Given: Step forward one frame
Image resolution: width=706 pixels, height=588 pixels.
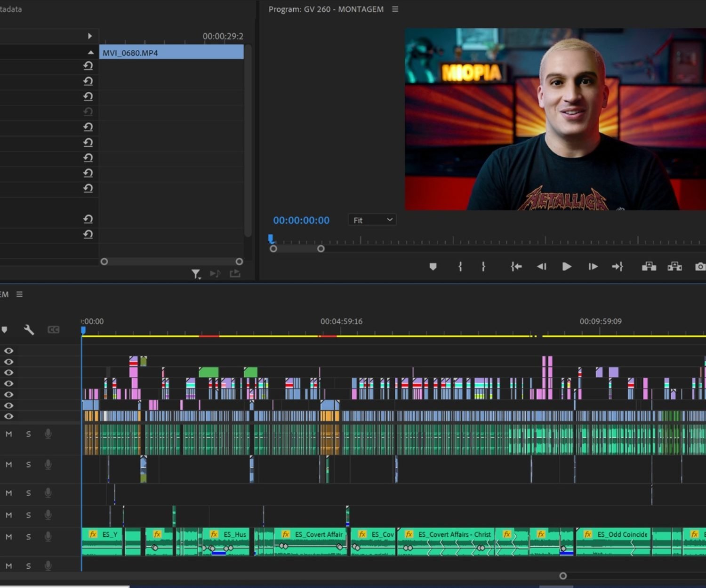Looking at the screenshot, I should click(593, 267).
